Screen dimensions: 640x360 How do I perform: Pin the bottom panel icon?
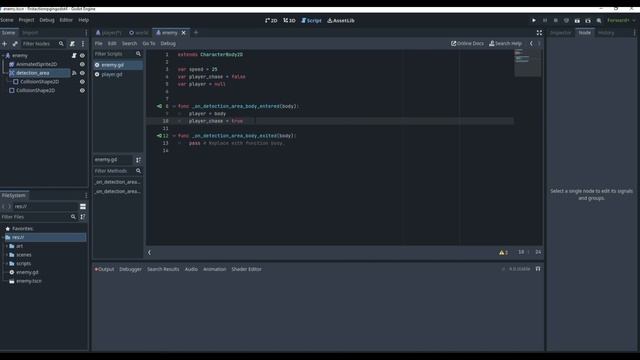click(x=538, y=269)
